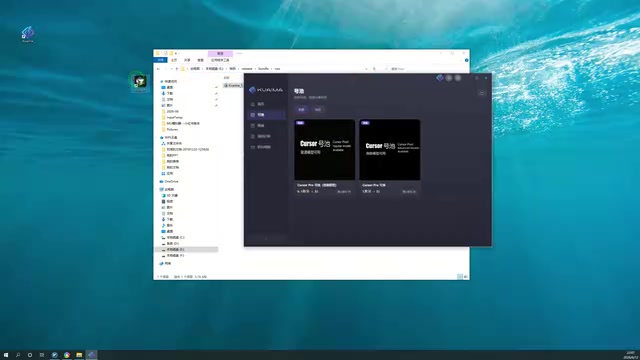Open the KuaiMa shortcut on the desktop
Screen dimensions: 640x360
[x=28, y=34]
